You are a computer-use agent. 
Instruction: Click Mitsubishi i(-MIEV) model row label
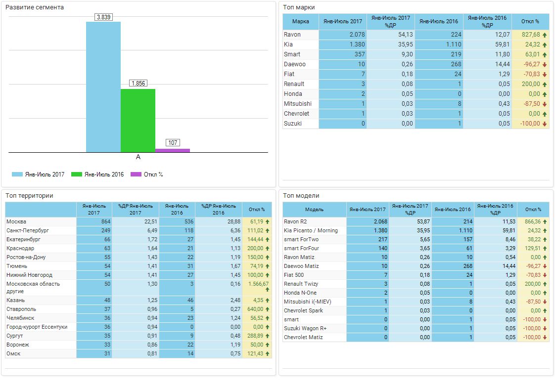pos(308,302)
